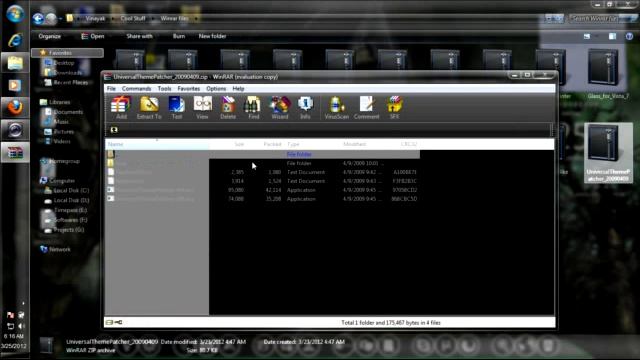Viewport: 640px width, 360px height.
Task: Open the Windows Start orb
Action: [x=15, y=14]
